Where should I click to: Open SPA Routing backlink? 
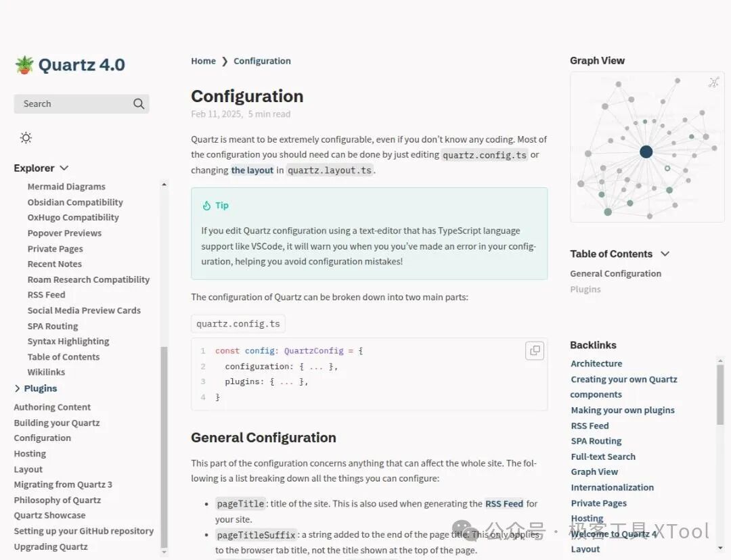[x=596, y=441]
